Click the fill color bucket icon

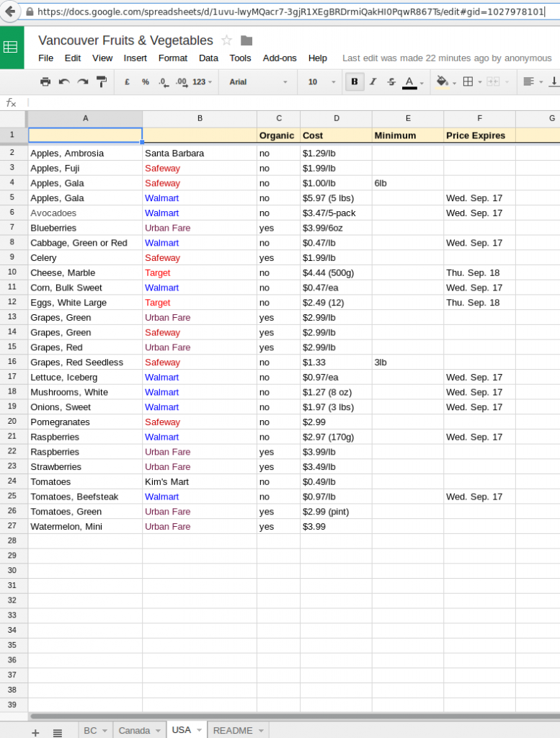[x=442, y=82]
